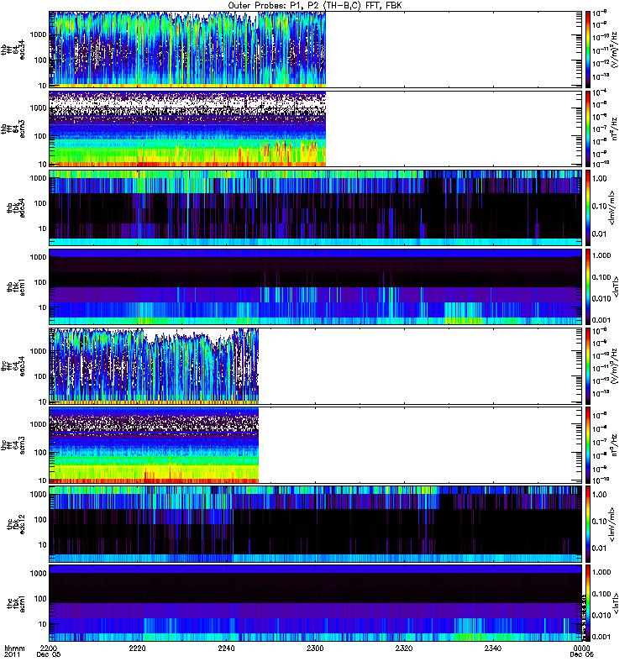This screenshot has width=630, height=672.
Task: Click the '1000' frequency tick of thc fbk scm1 panel
Action: coord(38,574)
